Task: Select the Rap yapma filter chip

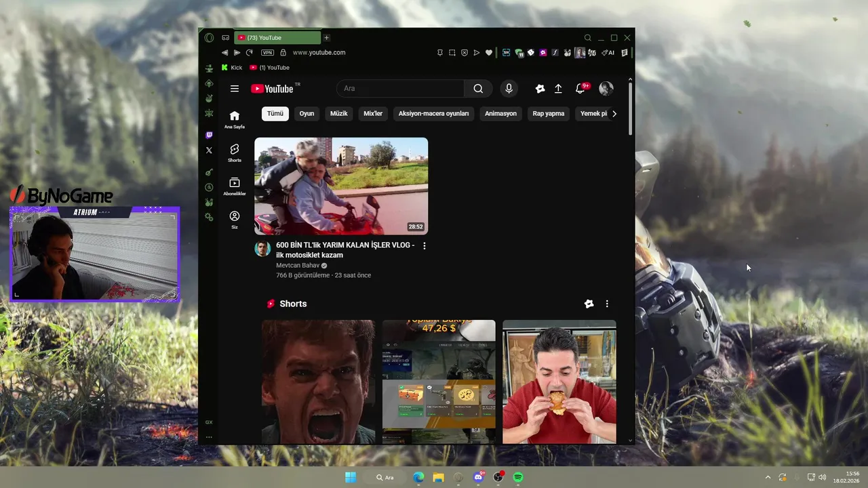Action: [x=549, y=114]
